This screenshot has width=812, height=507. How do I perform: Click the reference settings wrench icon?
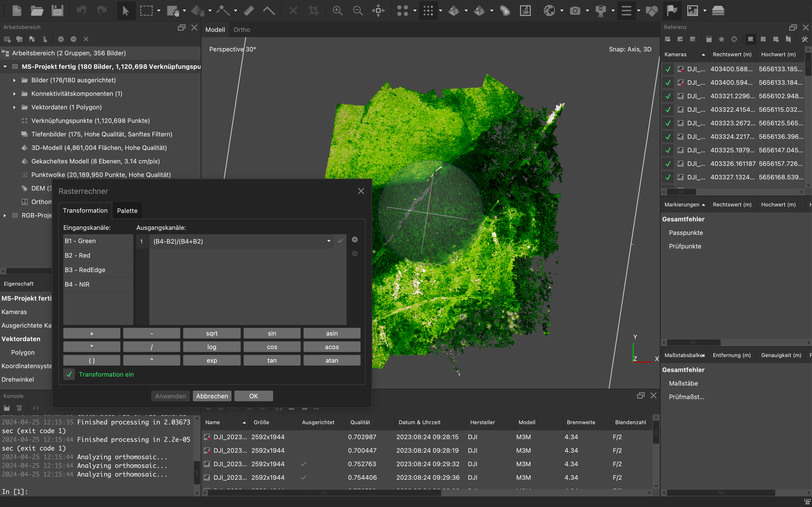[804, 39]
